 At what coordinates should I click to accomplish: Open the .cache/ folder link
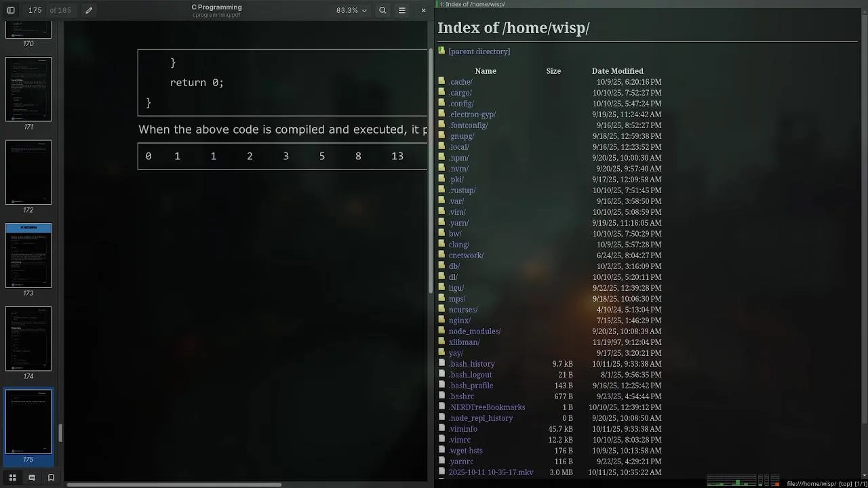coord(460,82)
